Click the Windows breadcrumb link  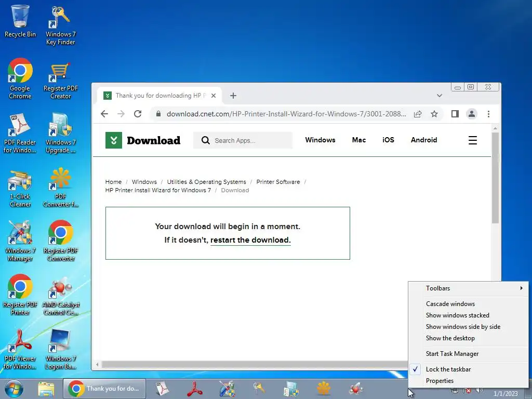point(144,182)
